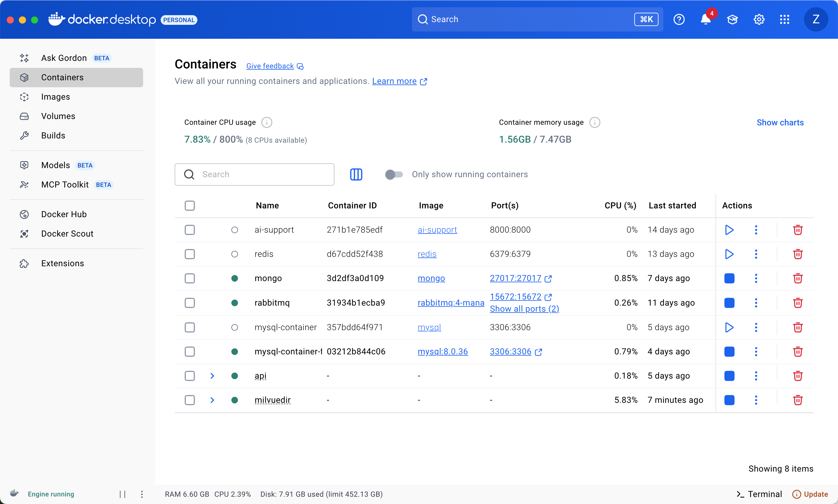
Task: Open the Terminal from status bar
Action: tap(759, 494)
